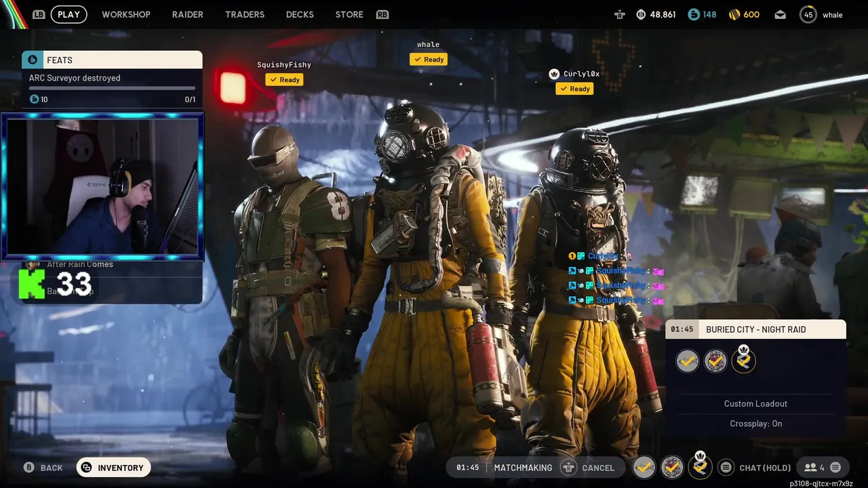868x488 pixels.
Task: Click the yellow striped currency icon beside 600
Action: pyautogui.click(x=734, y=14)
